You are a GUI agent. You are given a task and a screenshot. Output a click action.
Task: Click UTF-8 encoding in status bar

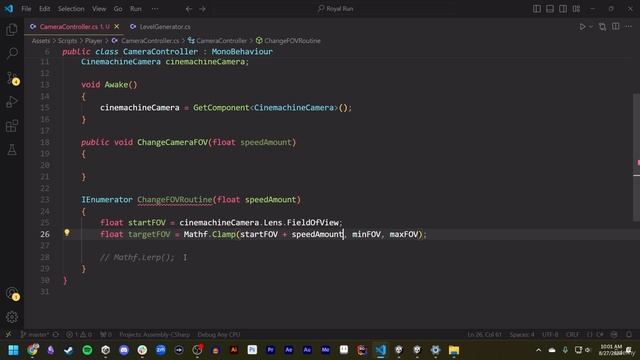pos(550,335)
